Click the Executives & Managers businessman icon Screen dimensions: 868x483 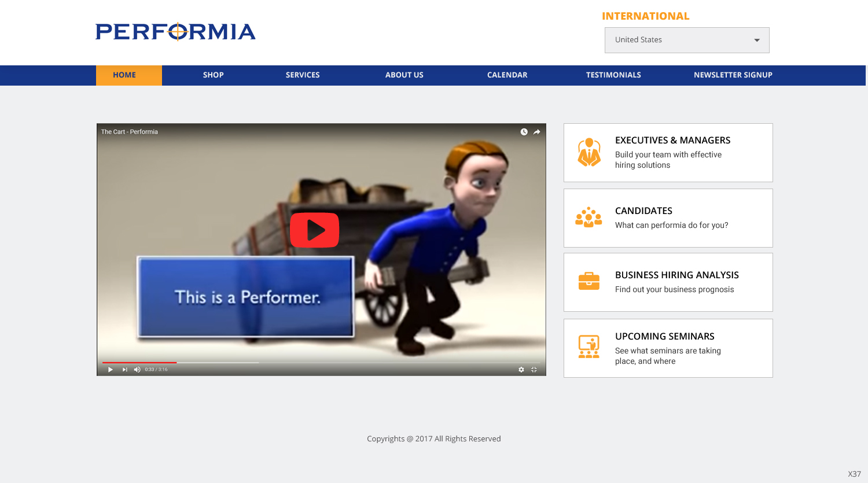[x=589, y=152]
